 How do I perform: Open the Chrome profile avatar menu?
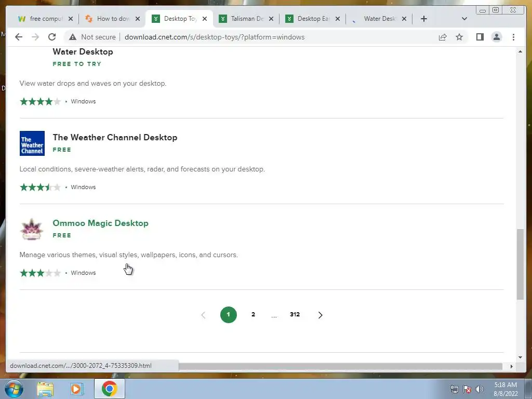(496, 37)
